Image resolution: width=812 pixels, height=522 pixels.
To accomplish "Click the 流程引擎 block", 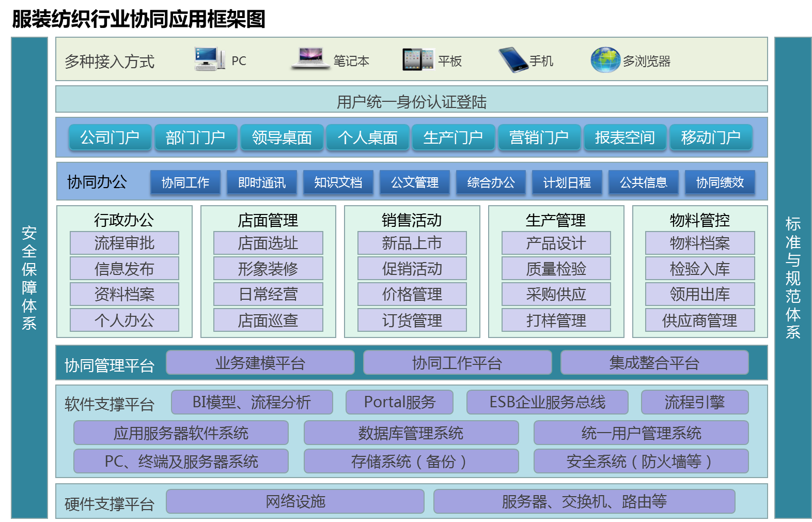I will [x=695, y=402].
